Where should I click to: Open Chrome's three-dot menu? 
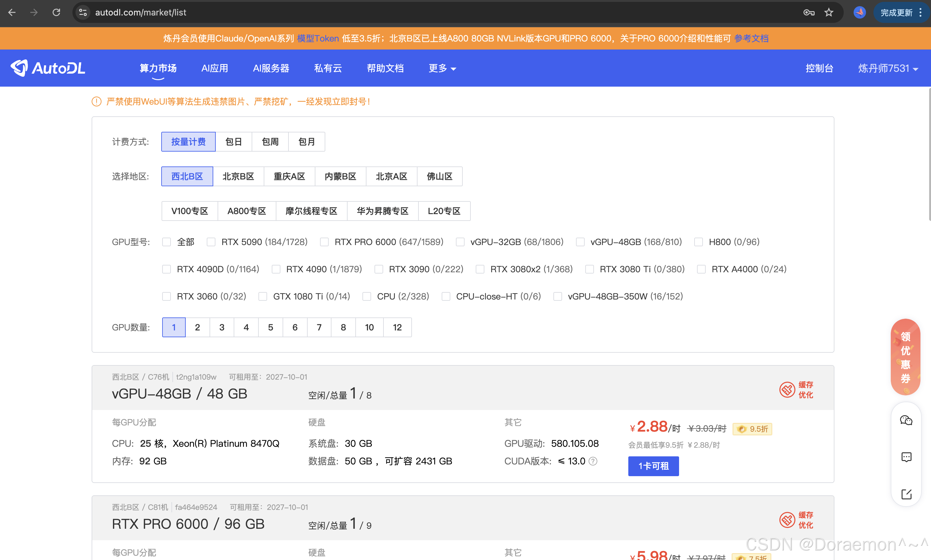[920, 12]
